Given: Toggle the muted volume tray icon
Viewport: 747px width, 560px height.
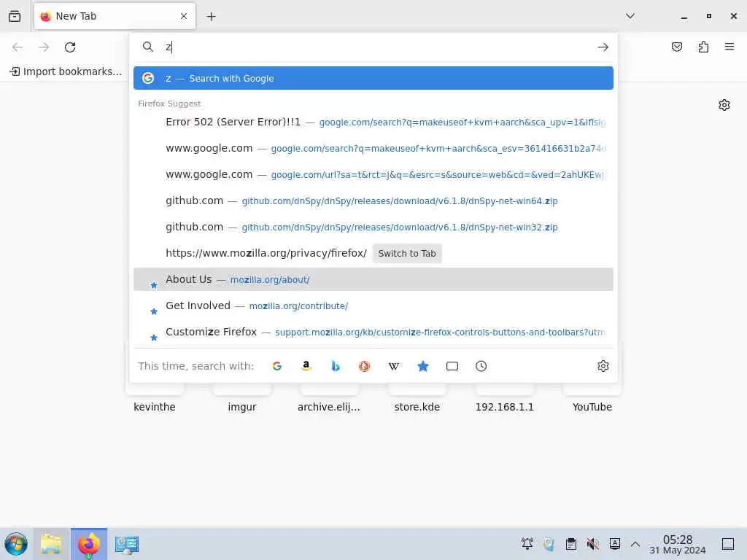Looking at the screenshot, I should point(592,543).
